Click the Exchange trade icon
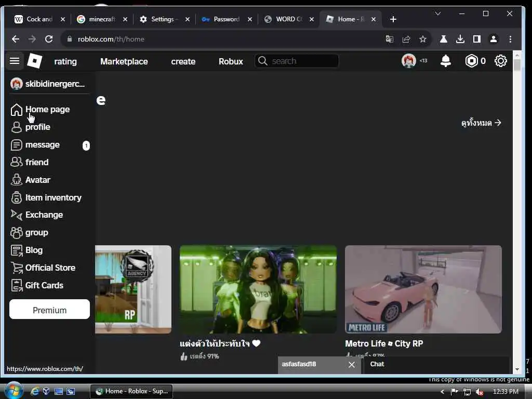This screenshot has width=532, height=399. [x=16, y=215]
